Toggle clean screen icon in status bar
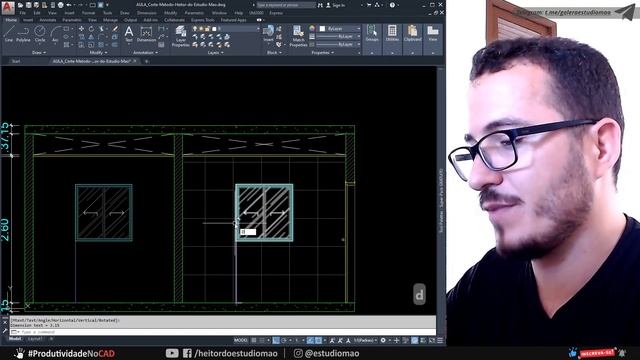640x360 pixels. pos(432,340)
